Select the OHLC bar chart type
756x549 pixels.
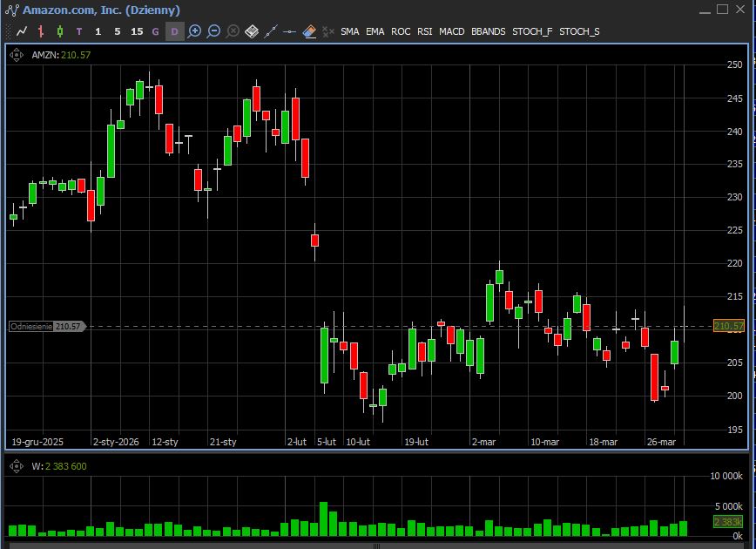pos(41,31)
